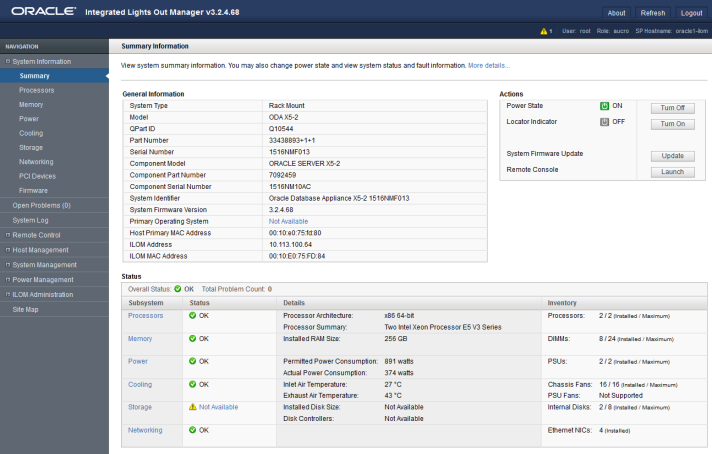Open Networking page from navigation
The height and width of the screenshot is (454, 712).
[36, 162]
